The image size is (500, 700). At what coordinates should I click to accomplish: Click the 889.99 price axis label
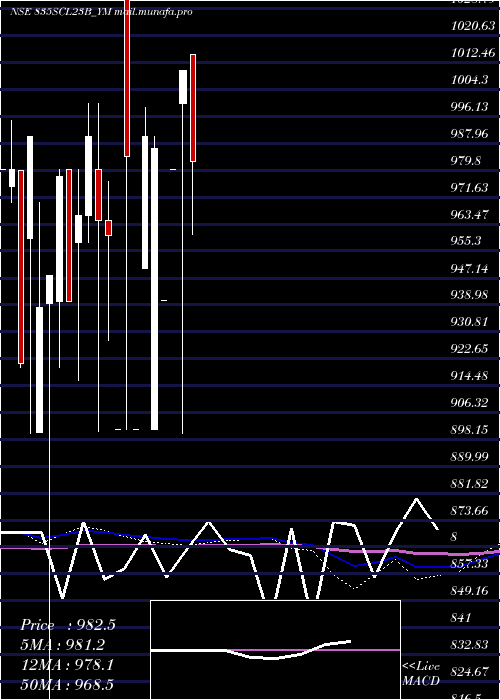point(470,457)
